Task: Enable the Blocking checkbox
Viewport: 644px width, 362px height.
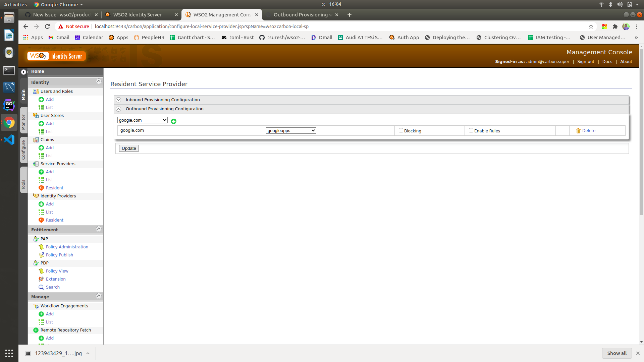Action: click(x=400, y=130)
